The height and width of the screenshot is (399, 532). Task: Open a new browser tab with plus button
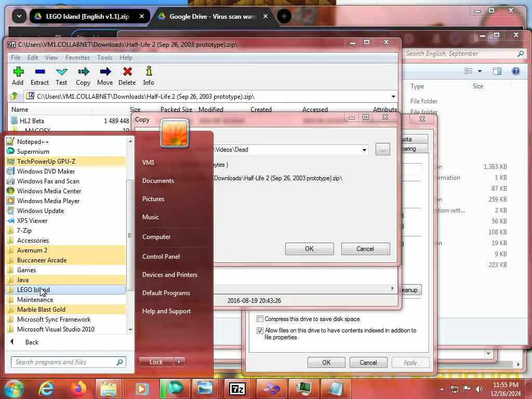coord(284,16)
